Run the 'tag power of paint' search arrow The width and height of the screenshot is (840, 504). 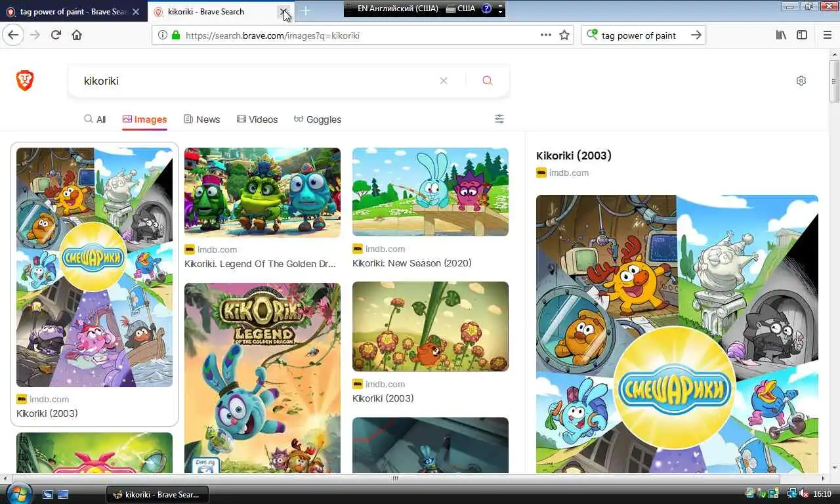click(696, 35)
